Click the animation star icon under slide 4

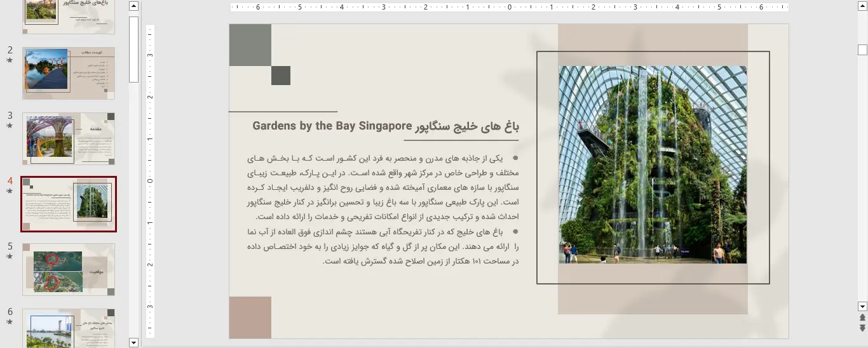pos(10,191)
